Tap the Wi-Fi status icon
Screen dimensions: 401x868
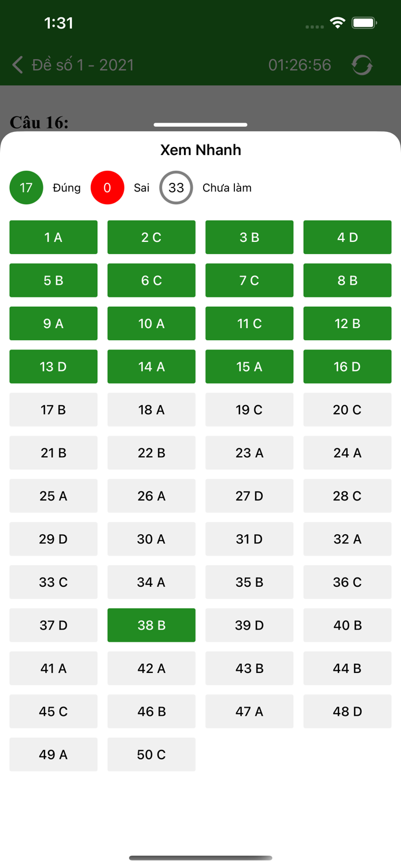337,23
